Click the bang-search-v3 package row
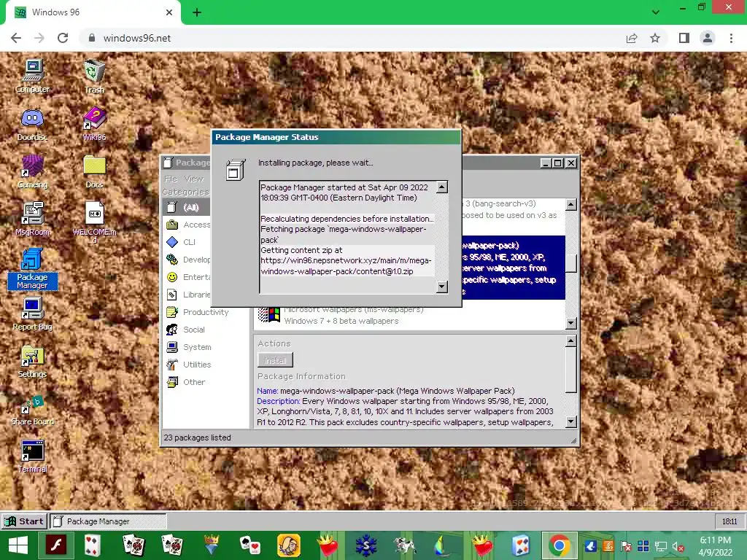 513,209
